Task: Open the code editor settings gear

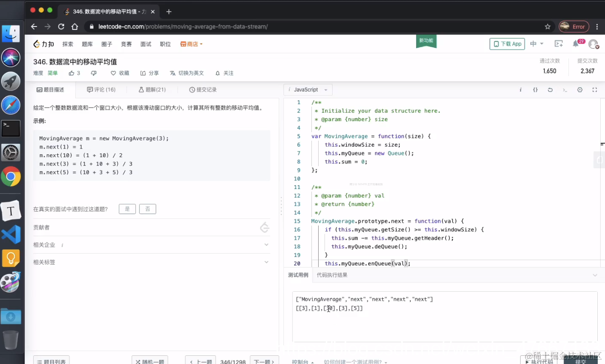Action: 580,90
